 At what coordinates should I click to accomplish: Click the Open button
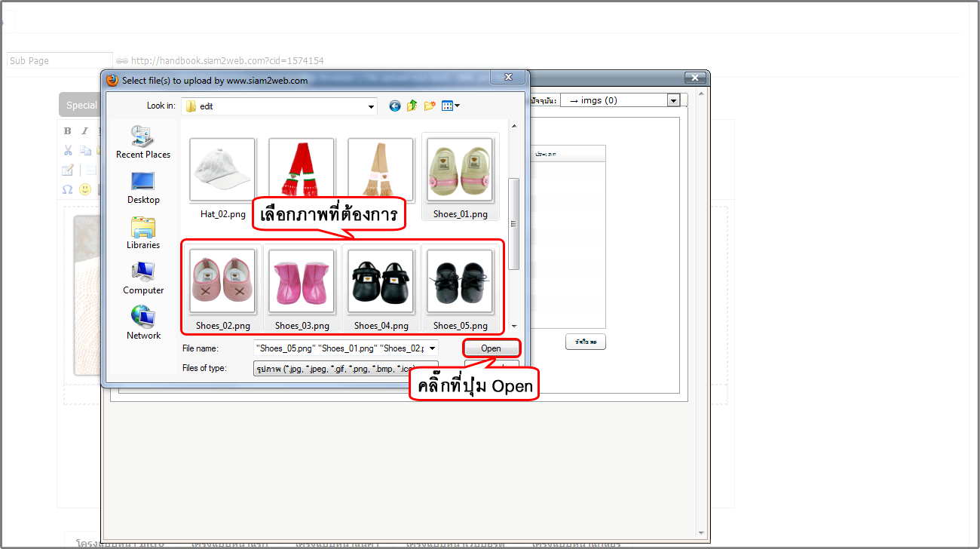pyautogui.click(x=491, y=348)
